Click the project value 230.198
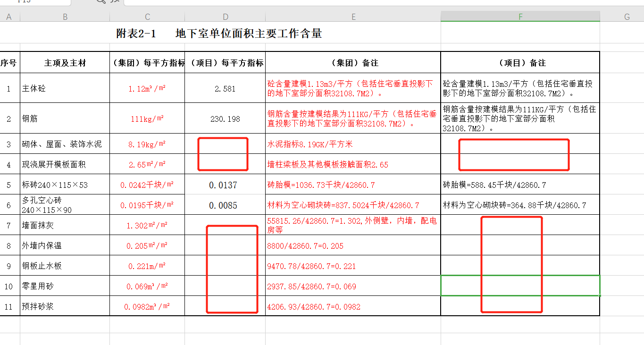The height and width of the screenshot is (345, 644). click(225, 119)
